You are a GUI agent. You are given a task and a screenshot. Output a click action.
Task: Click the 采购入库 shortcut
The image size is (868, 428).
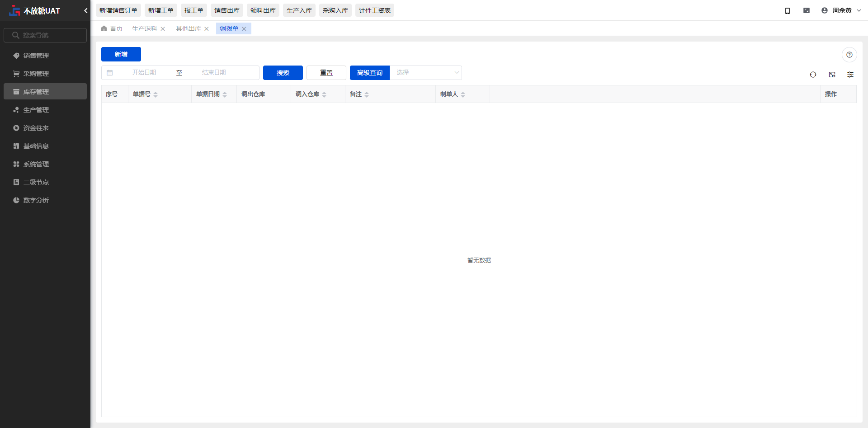coord(335,10)
